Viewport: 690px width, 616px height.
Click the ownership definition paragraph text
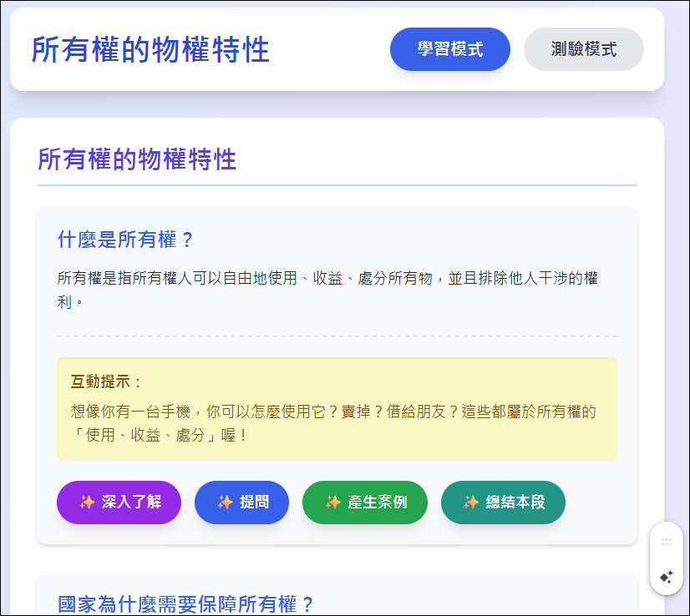tap(327, 290)
